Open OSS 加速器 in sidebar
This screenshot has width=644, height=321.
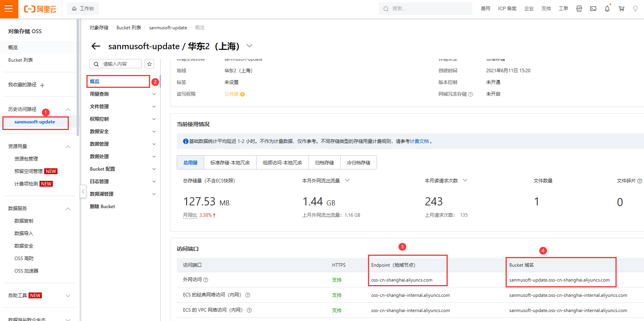click(26, 271)
